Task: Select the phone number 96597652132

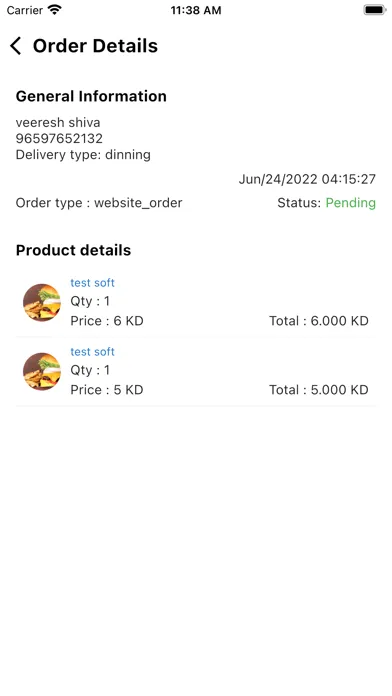Action: [59, 138]
